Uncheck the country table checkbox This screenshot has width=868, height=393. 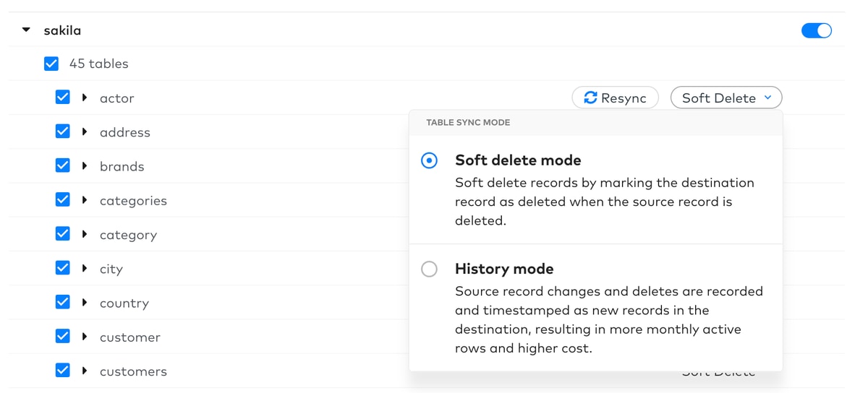(63, 302)
